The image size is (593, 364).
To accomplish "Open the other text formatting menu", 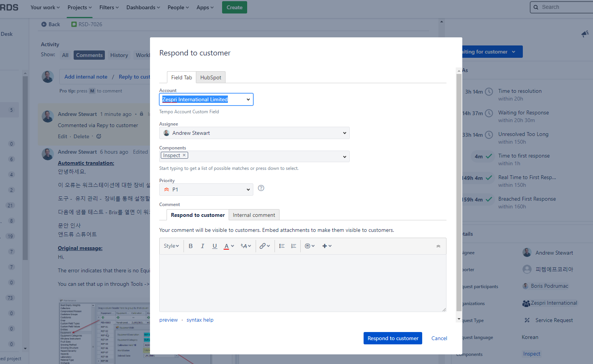I will tap(246, 246).
